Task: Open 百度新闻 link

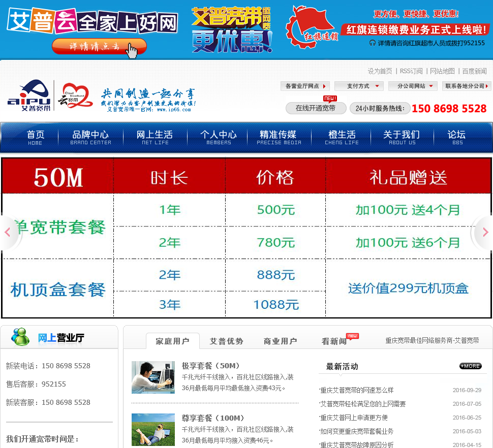Action: click(474, 71)
